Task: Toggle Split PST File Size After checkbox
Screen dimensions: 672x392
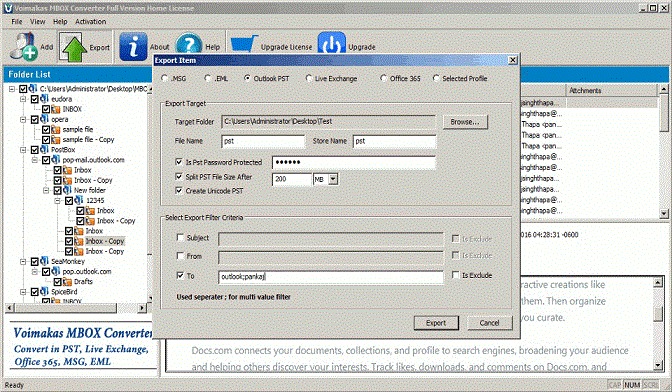Action: point(179,177)
